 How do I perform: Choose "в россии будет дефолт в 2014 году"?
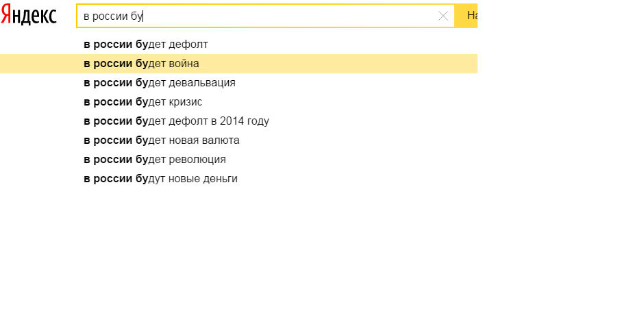coord(176,121)
